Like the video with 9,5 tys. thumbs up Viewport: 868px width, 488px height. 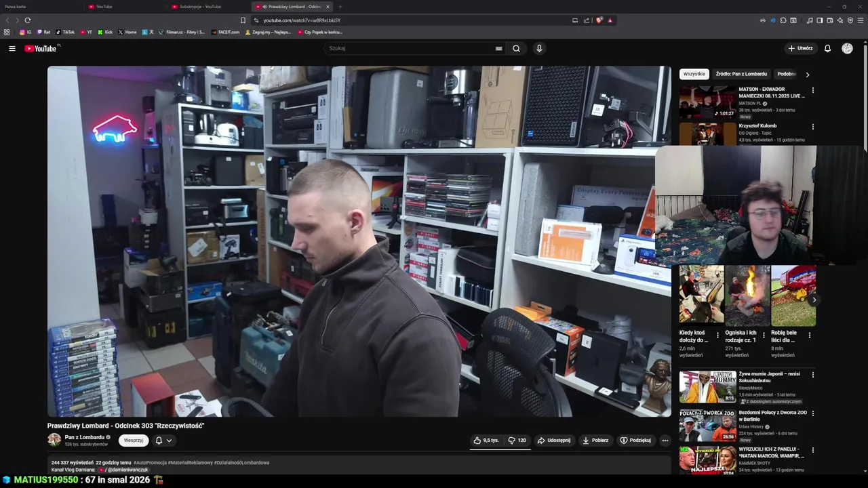click(486, 441)
